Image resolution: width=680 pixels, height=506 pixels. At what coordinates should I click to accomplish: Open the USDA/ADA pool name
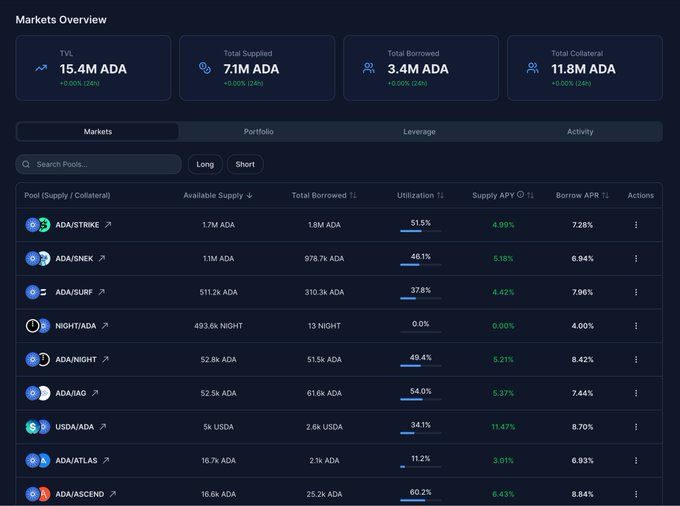[x=75, y=427]
